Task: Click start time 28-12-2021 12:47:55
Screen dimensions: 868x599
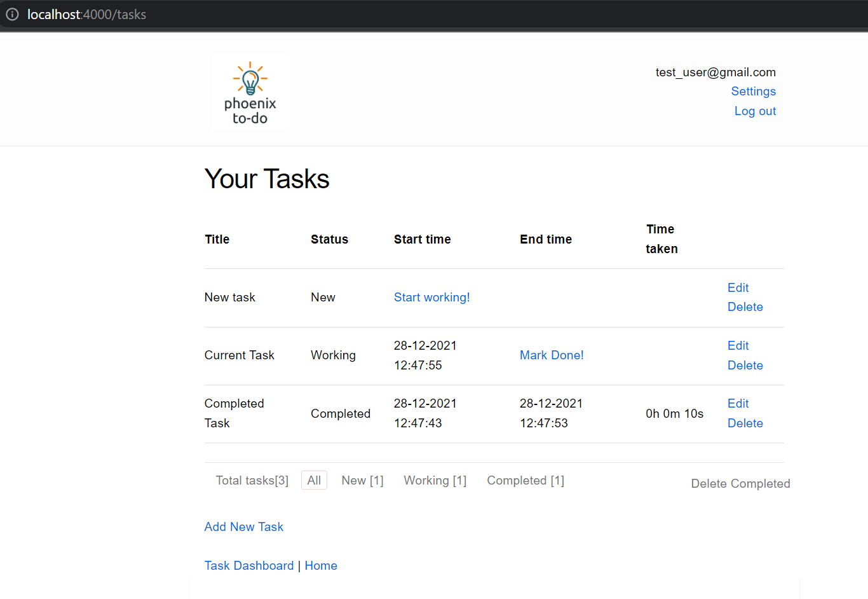Action: pos(425,355)
